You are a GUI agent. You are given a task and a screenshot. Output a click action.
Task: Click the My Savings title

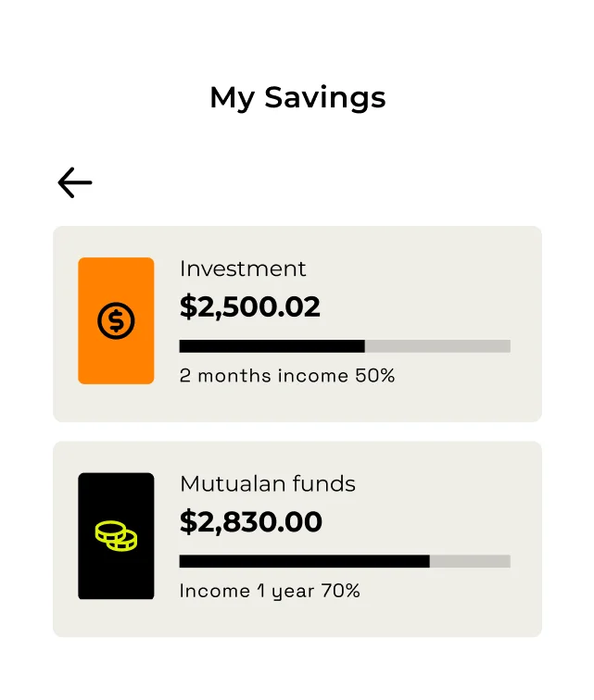click(297, 97)
